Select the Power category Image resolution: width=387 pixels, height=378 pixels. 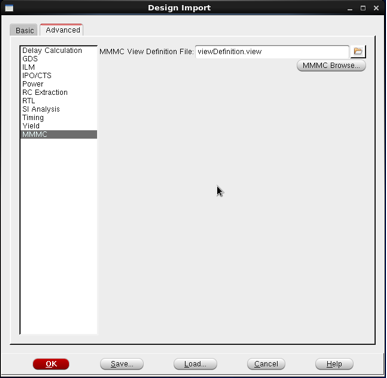(59, 84)
